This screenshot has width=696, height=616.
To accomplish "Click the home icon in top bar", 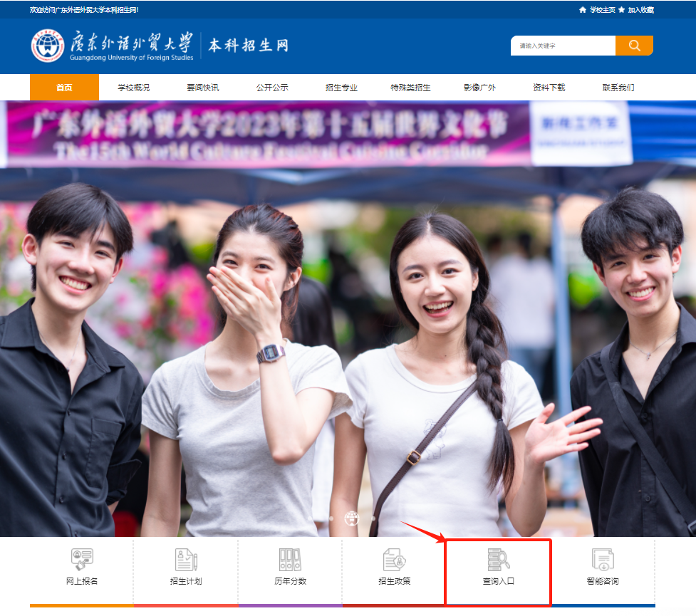I will tap(582, 10).
